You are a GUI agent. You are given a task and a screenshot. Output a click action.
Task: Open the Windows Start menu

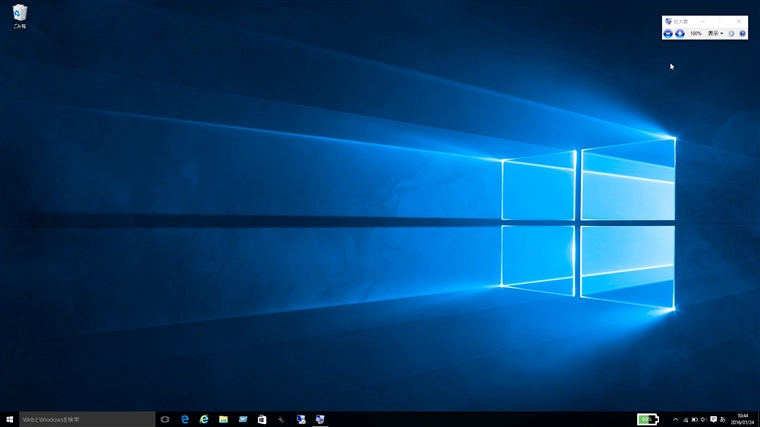(x=10, y=419)
